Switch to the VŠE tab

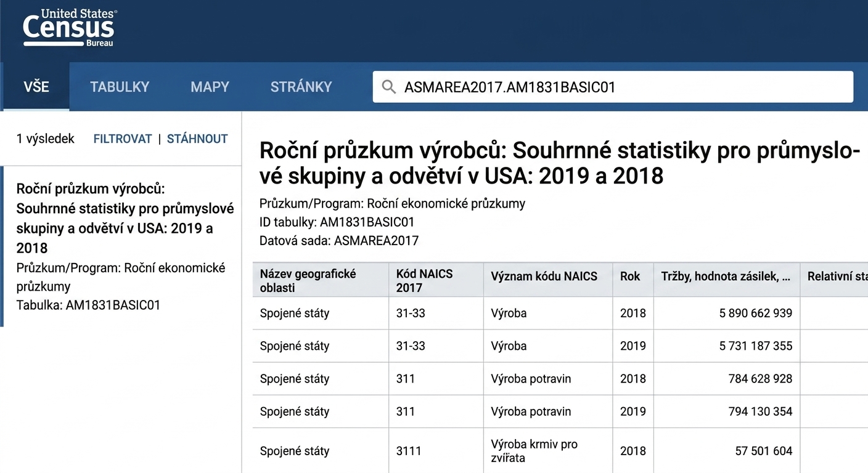(36, 87)
